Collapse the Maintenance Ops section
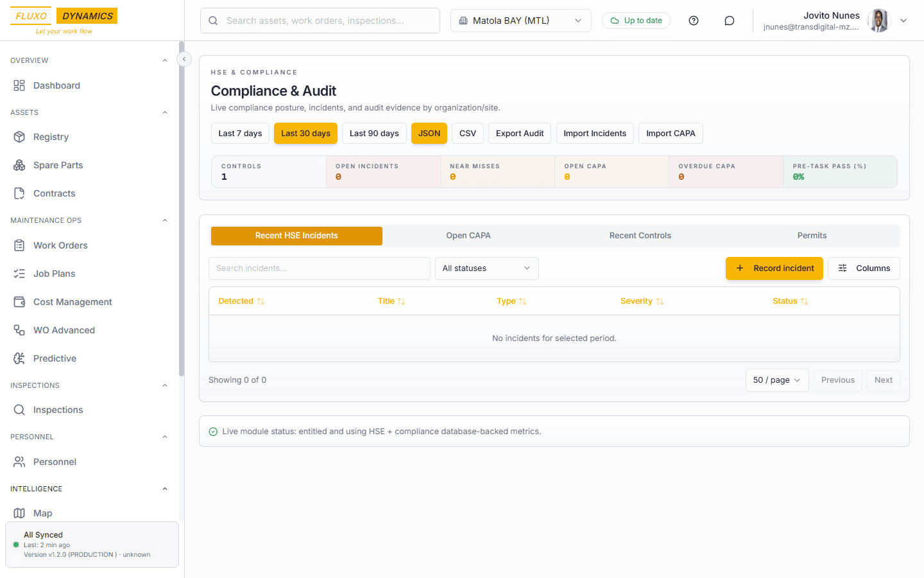This screenshot has width=924, height=578. 165,220
